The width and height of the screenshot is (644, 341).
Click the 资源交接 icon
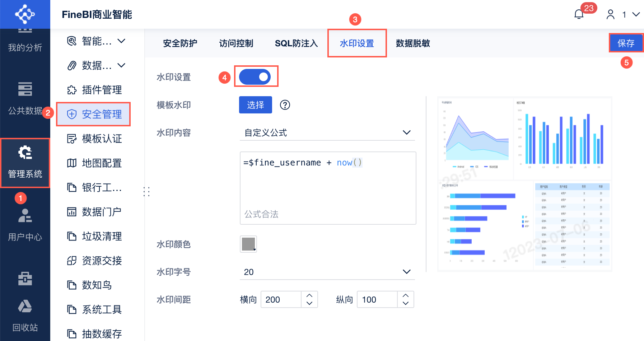[x=72, y=261]
